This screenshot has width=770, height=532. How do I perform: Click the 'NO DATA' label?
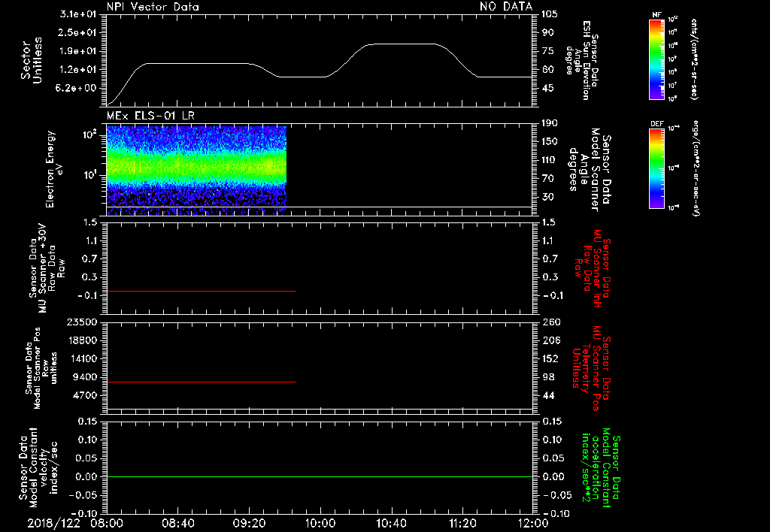click(506, 7)
